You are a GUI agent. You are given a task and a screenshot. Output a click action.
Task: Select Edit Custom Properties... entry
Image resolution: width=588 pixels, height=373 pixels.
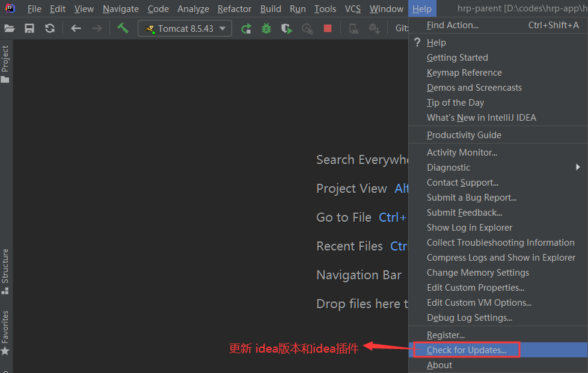[x=498, y=287]
